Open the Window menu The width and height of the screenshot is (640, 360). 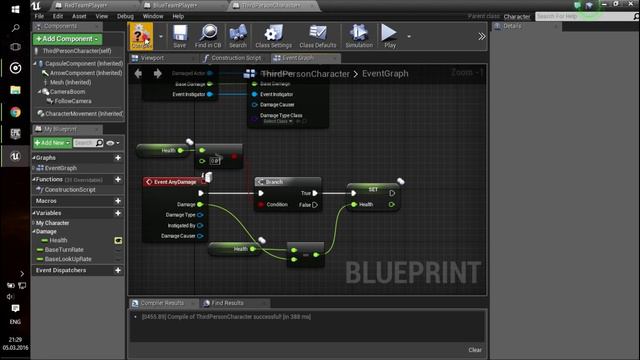153,16
